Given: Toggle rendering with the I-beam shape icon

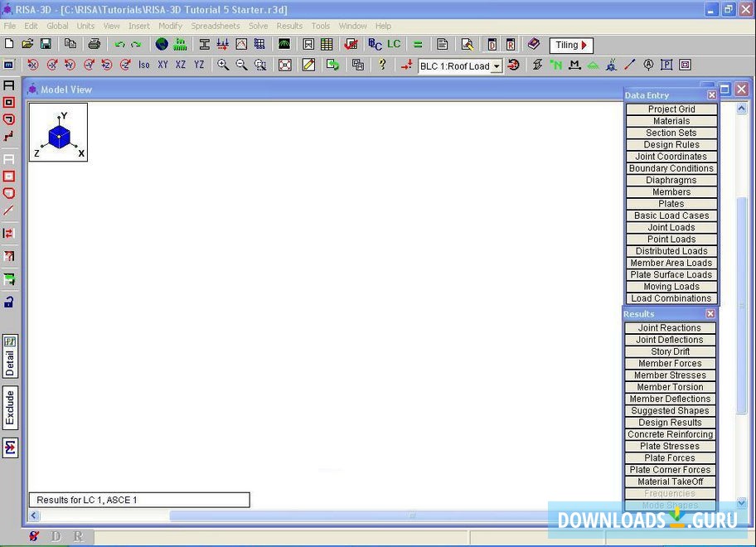Looking at the screenshot, I should 538,65.
